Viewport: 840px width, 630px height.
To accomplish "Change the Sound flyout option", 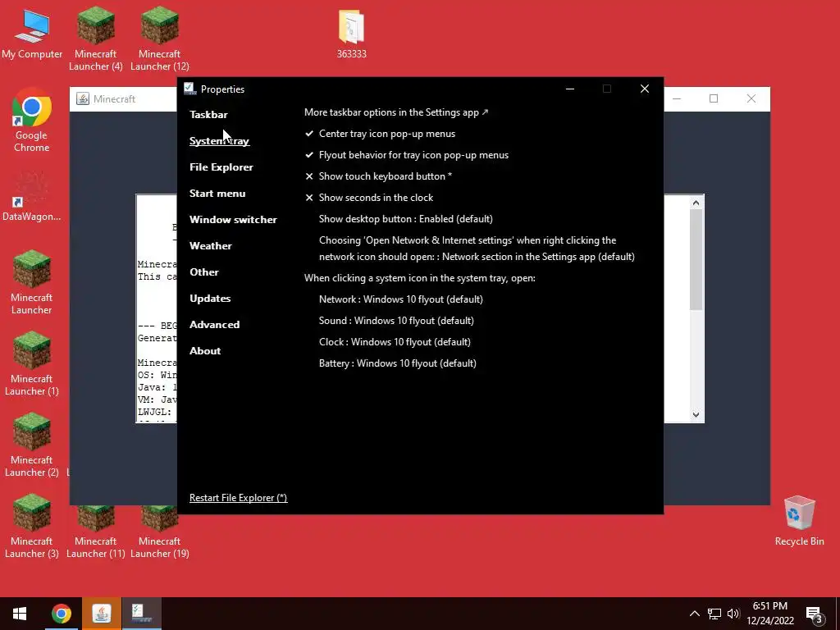I will (396, 321).
